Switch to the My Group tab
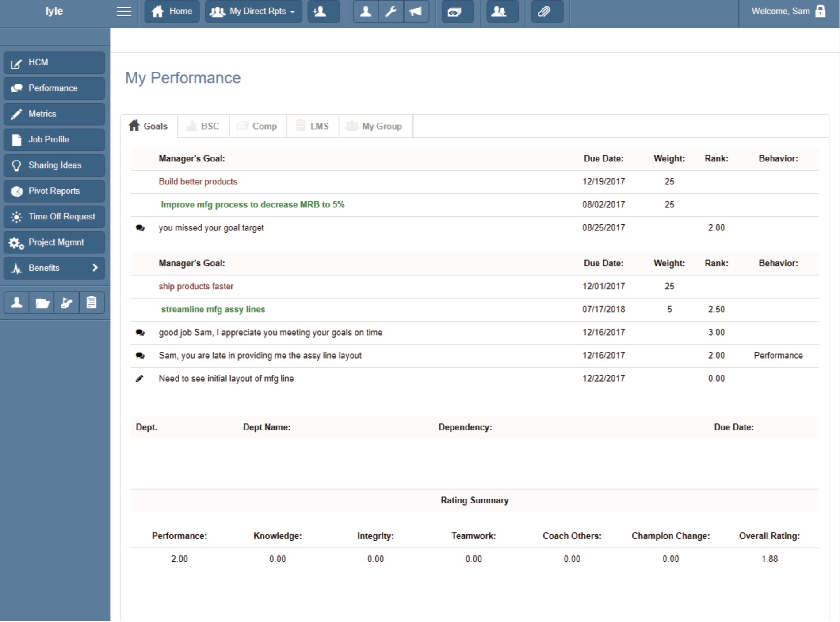840x622 pixels. pyautogui.click(x=375, y=126)
